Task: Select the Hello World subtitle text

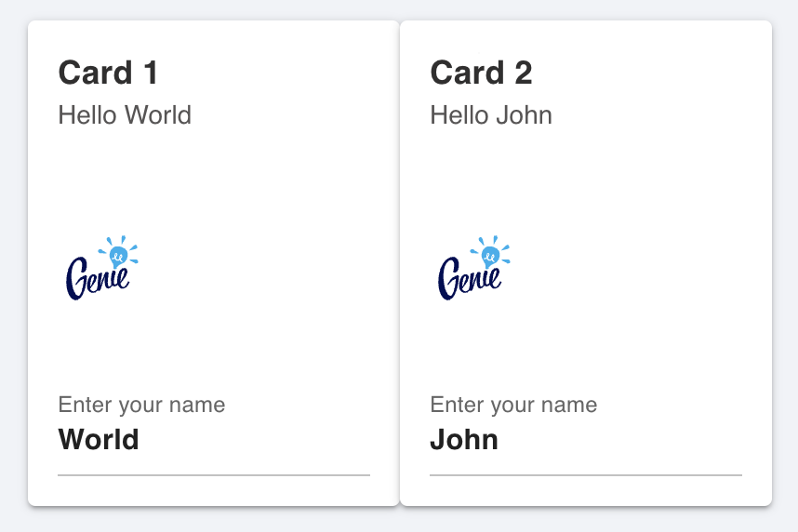Action: [125, 115]
